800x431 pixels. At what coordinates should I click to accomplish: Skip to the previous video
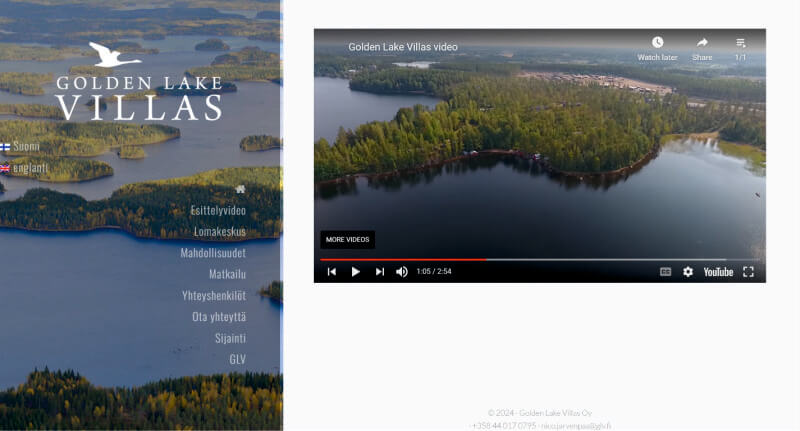pyautogui.click(x=332, y=272)
